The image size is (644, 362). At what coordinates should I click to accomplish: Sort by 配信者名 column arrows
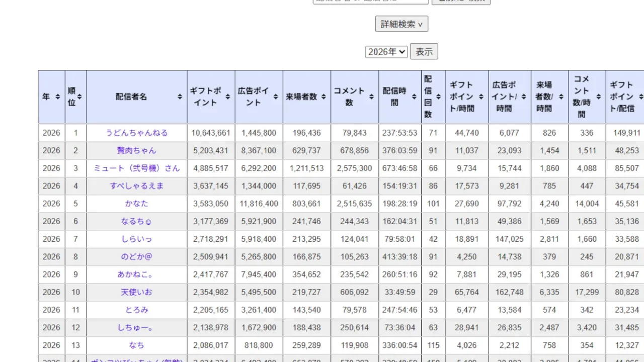[x=180, y=97]
